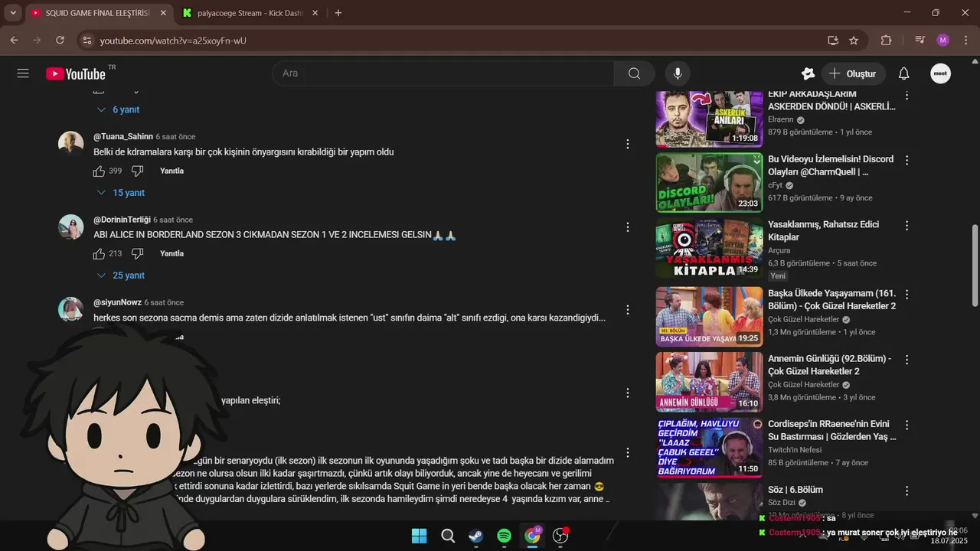980x551 pixels.
Task: View site information icon in address bar
Action: coord(87,40)
